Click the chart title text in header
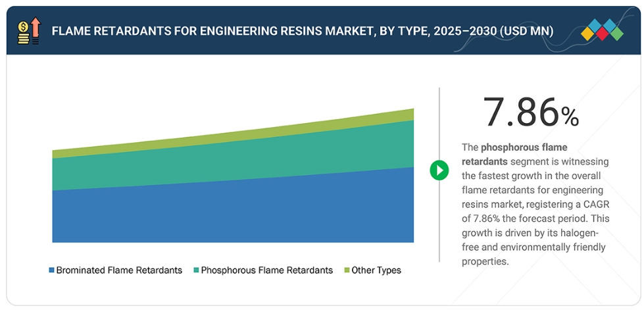The height and width of the screenshot is (310, 644). pos(302,31)
